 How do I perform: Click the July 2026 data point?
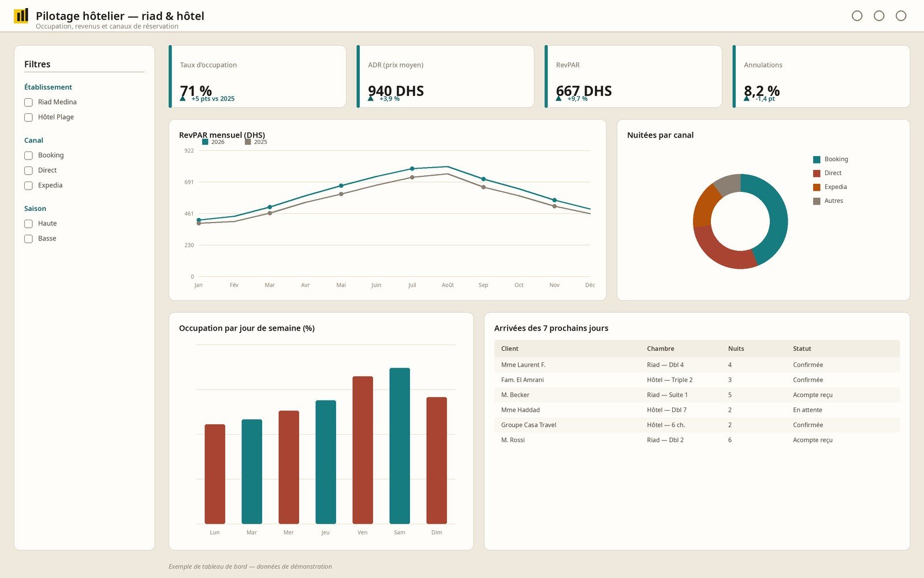coord(412,169)
